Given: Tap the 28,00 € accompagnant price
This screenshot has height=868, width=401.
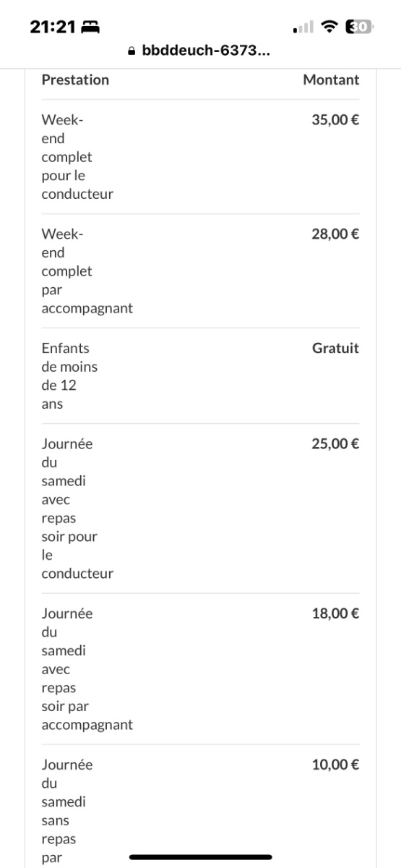Looking at the screenshot, I should click(x=335, y=234).
